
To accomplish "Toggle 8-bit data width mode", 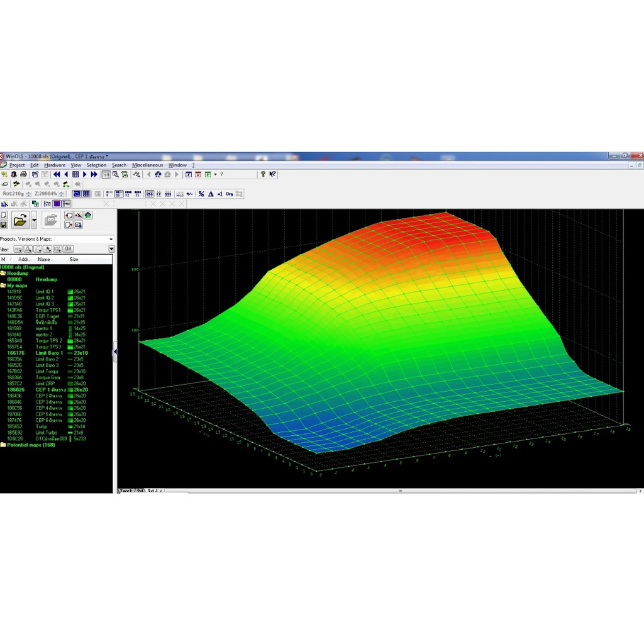I will [x=109, y=194].
